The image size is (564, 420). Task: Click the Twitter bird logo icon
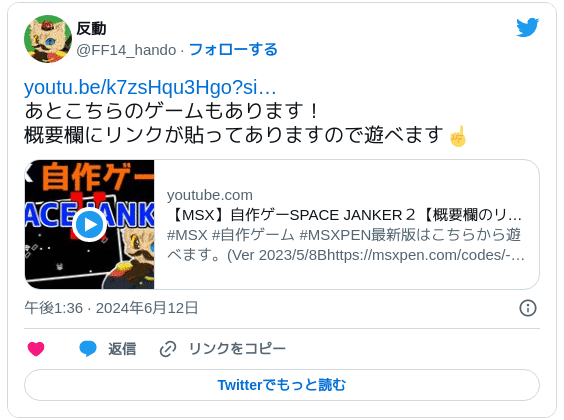tap(527, 27)
